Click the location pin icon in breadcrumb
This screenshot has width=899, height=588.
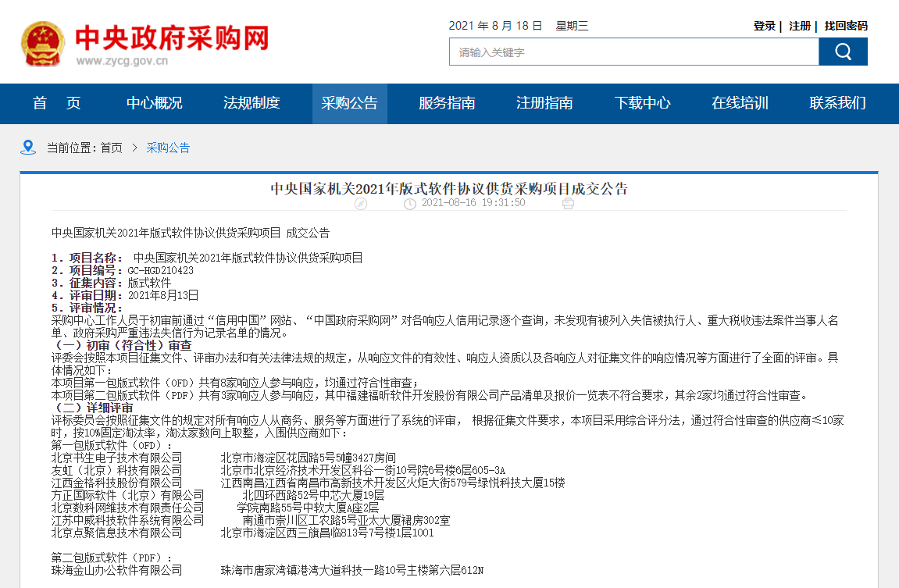tap(28, 147)
